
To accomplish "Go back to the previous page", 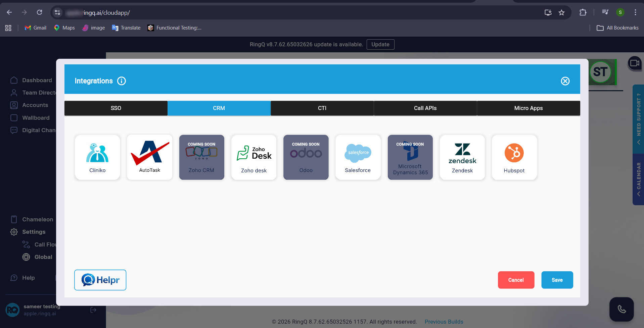I will click(x=9, y=12).
